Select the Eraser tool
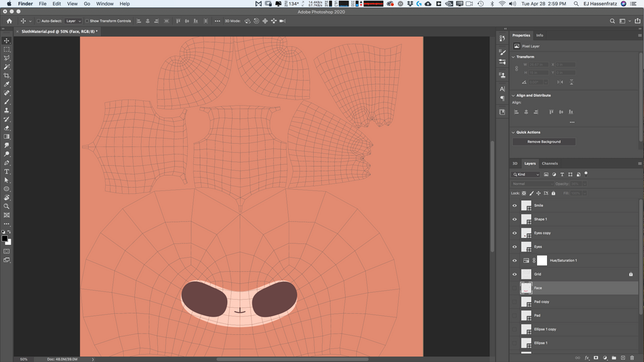Screen dimensions: 644x362 point(7,128)
